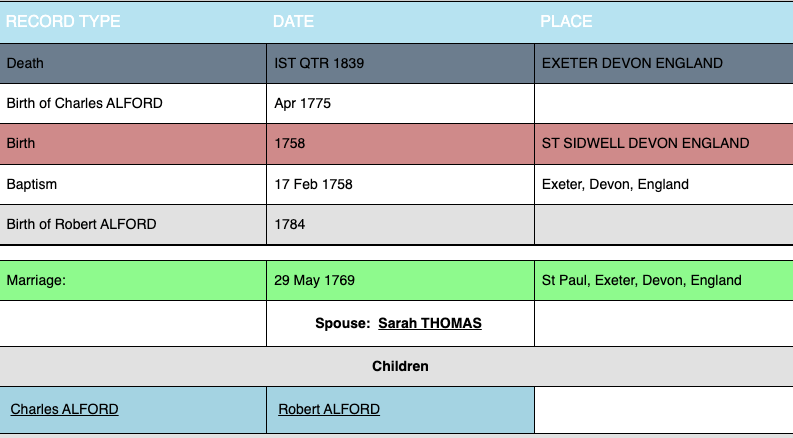Click the 29 May 1769 marriage date

click(314, 280)
